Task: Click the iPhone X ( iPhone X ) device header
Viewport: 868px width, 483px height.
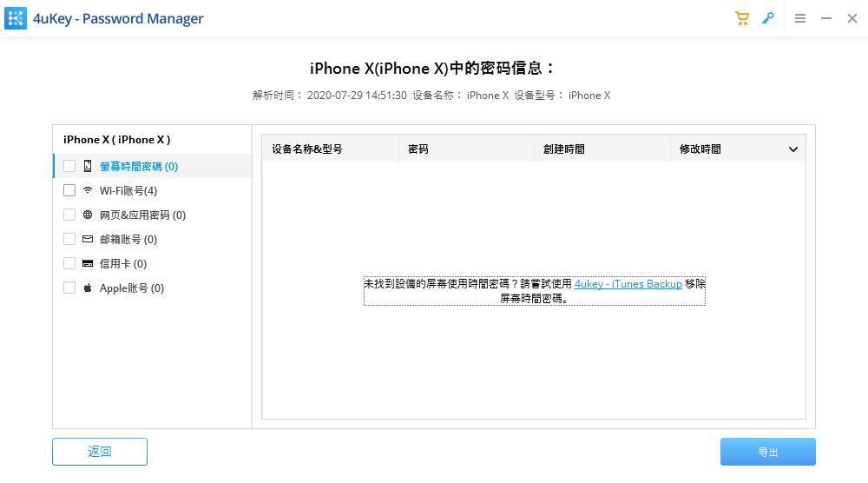Action: coord(117,140)
